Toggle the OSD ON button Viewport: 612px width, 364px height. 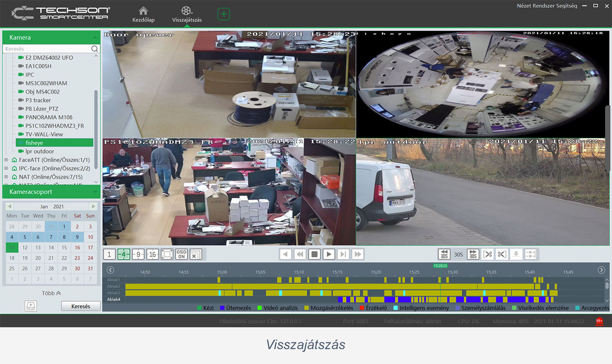(182, 255)
